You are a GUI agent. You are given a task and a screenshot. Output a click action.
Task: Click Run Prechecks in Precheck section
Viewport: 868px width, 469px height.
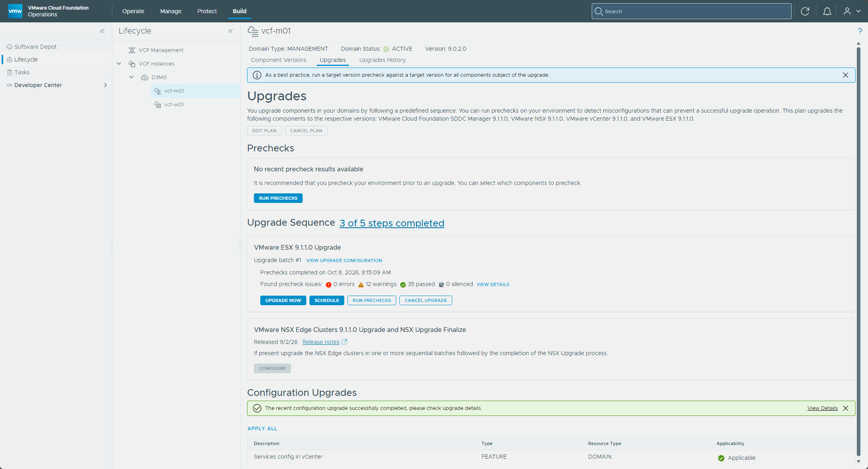tap(278, 198)
